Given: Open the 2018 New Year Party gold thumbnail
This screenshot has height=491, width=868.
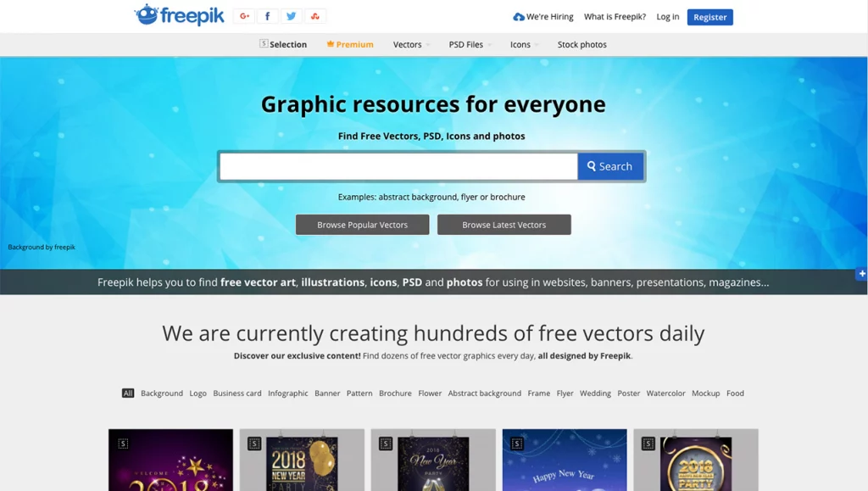Looking at the screenshot, I should tap(695, 462).
